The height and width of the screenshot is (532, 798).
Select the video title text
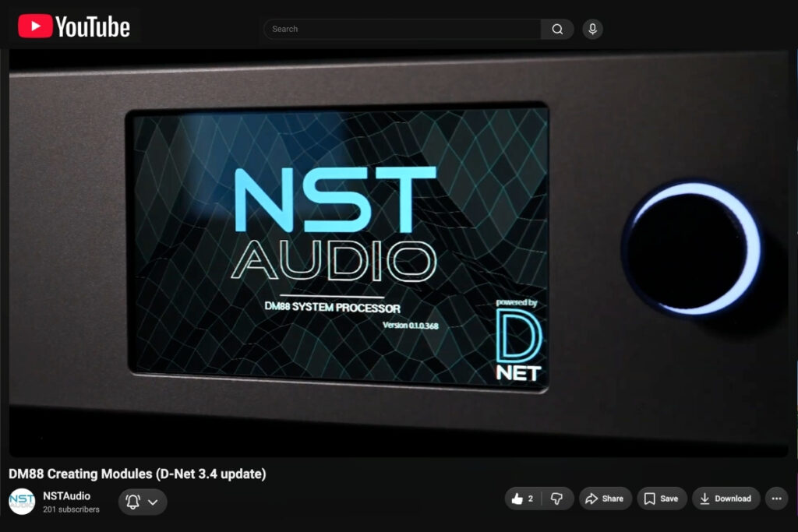[137, 474]
